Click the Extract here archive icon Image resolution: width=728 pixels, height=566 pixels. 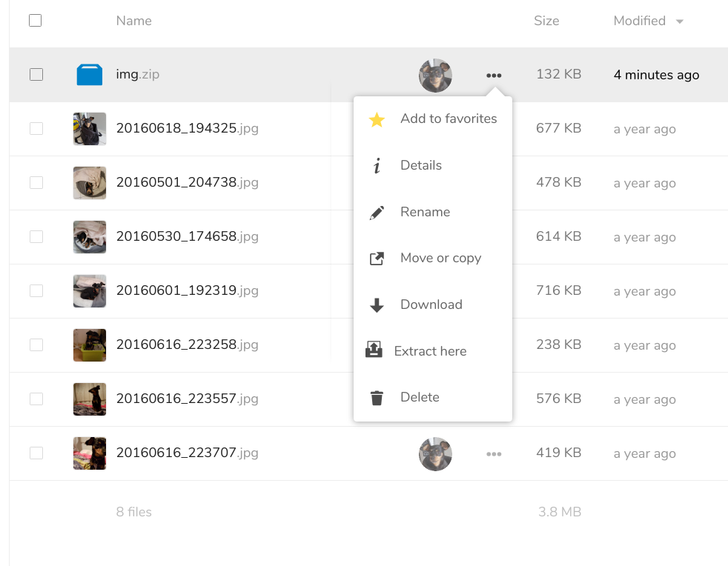[374, 351]
